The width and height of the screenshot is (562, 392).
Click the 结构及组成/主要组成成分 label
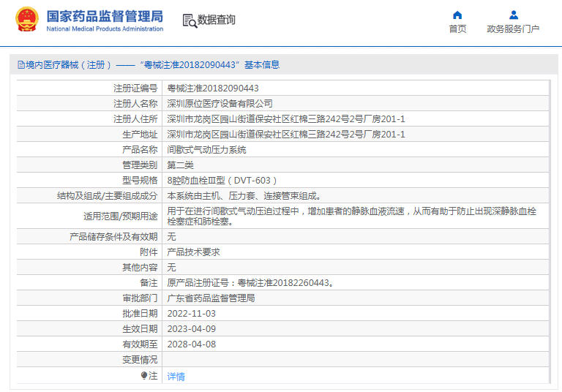point(107,196)
